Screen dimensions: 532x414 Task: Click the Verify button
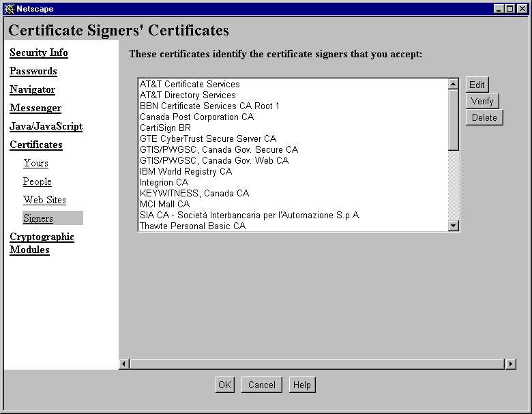coord(482,101)
